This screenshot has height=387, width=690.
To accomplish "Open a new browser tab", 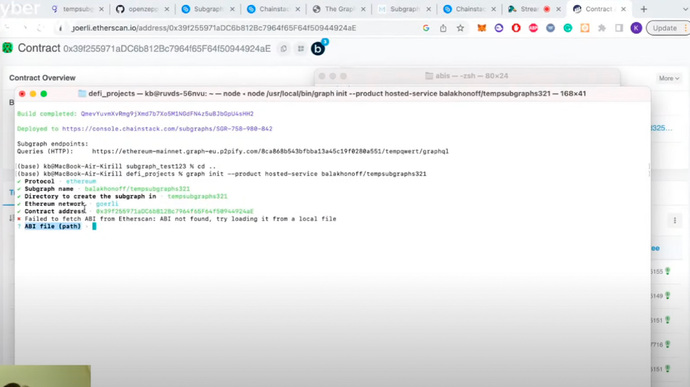I will pyautogui.click(x=644, y=9).
